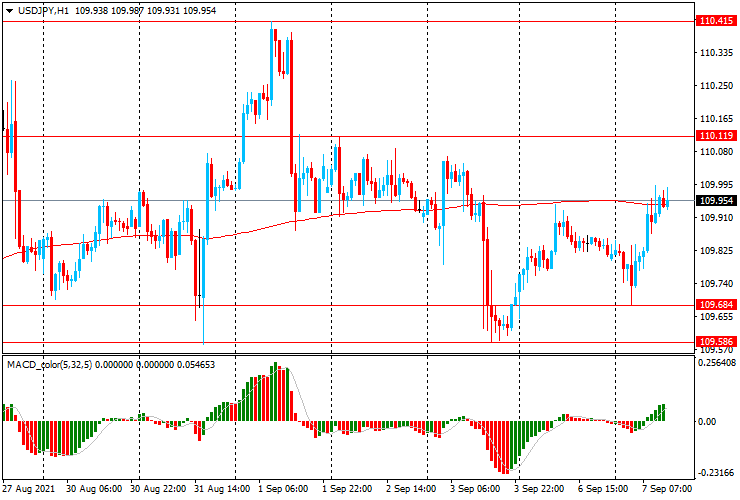Click the 1 Sep 06:00 time label

pyautogui.click(x=283, y=489)
